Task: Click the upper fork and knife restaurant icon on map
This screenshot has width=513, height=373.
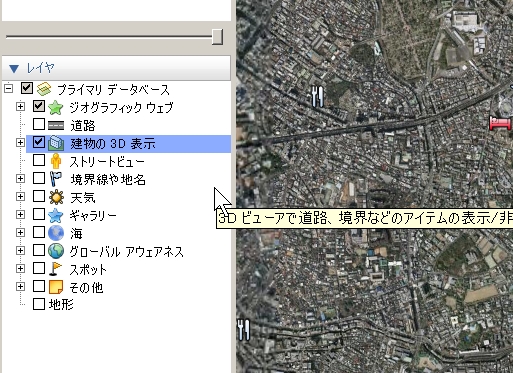Action: click(317, 96)
